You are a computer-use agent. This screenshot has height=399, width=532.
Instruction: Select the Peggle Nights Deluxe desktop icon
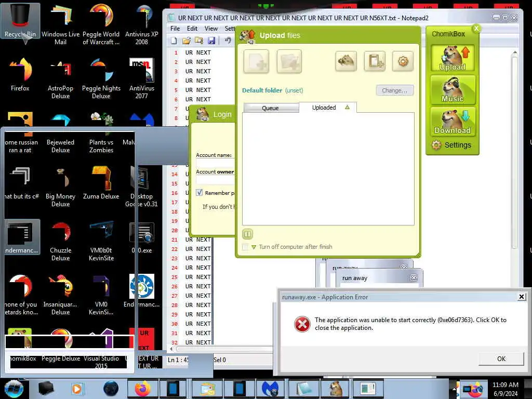(101, 79)
